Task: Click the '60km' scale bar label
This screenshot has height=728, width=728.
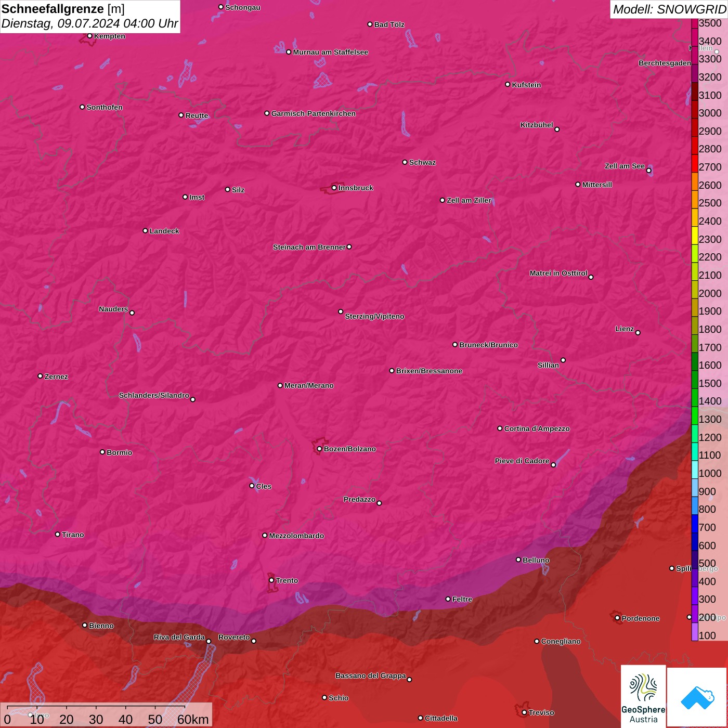Action: coord(193,719)
